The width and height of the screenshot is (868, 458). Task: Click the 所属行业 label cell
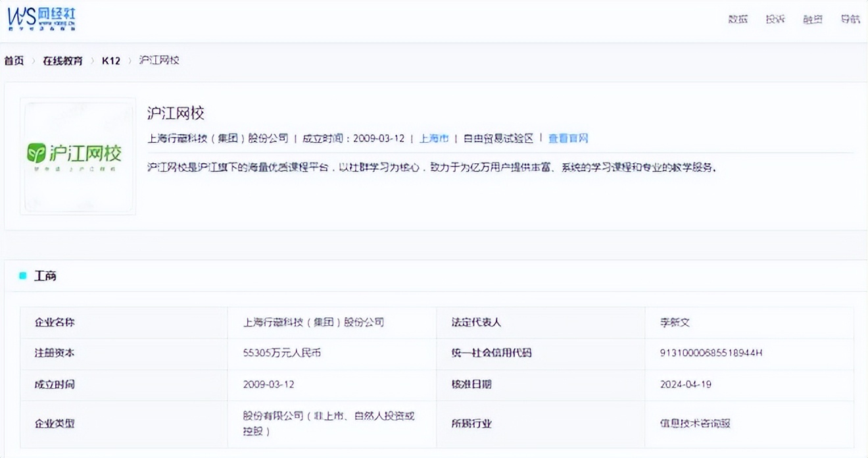[541, 423]
